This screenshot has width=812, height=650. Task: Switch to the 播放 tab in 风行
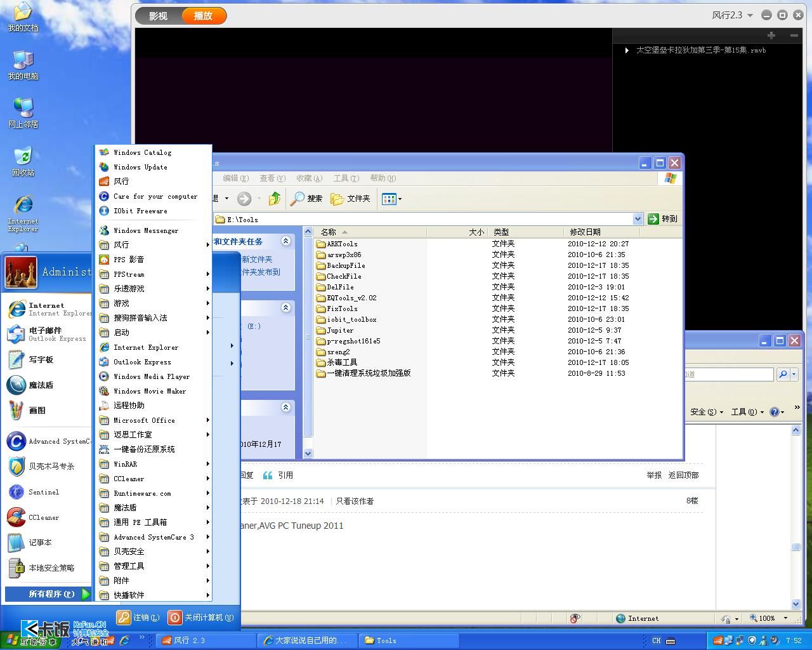pyautogui.click(x=203, y=16)
